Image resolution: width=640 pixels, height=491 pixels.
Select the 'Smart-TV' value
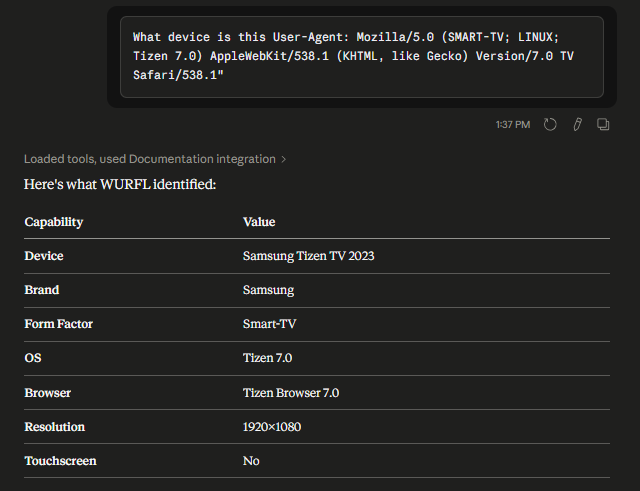click(x=269, y=324)
